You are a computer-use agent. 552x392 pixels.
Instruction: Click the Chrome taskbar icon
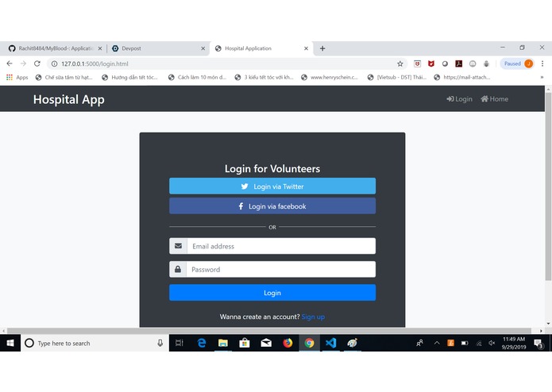309,343
